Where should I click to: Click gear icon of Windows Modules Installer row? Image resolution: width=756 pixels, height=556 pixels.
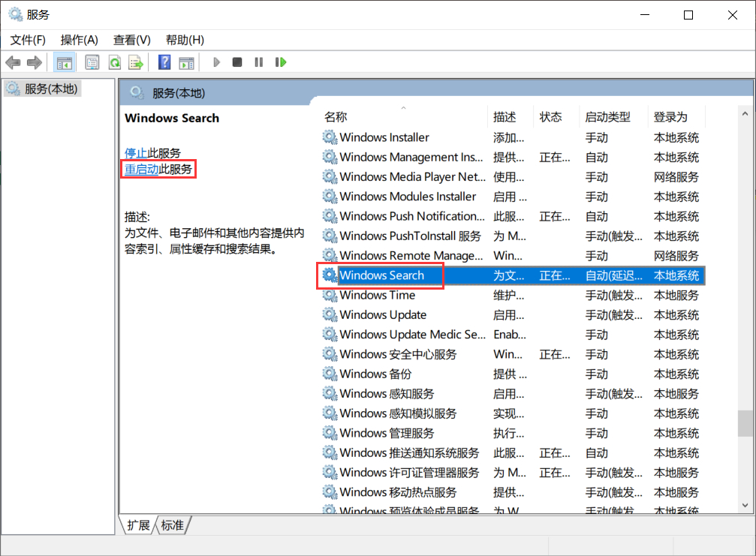tap(330, 197)
